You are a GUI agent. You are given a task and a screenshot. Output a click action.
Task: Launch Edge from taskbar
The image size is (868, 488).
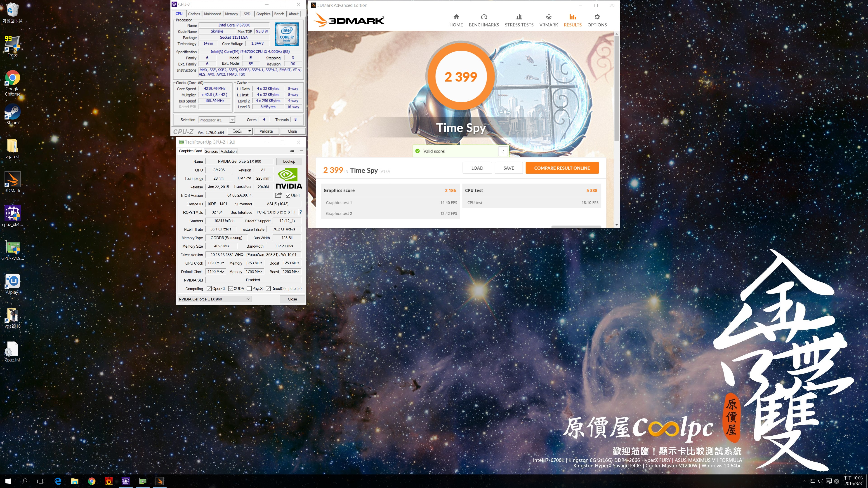pos(58,481)
